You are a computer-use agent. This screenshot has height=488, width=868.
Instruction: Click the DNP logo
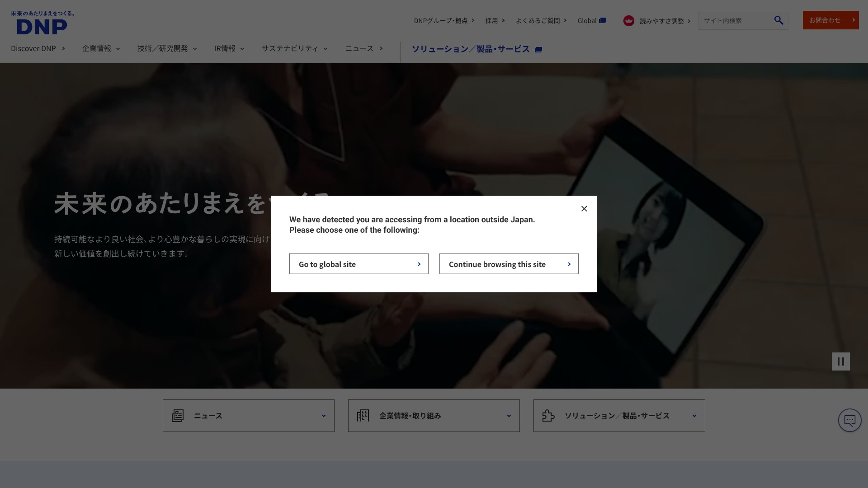tap(42, 23)
